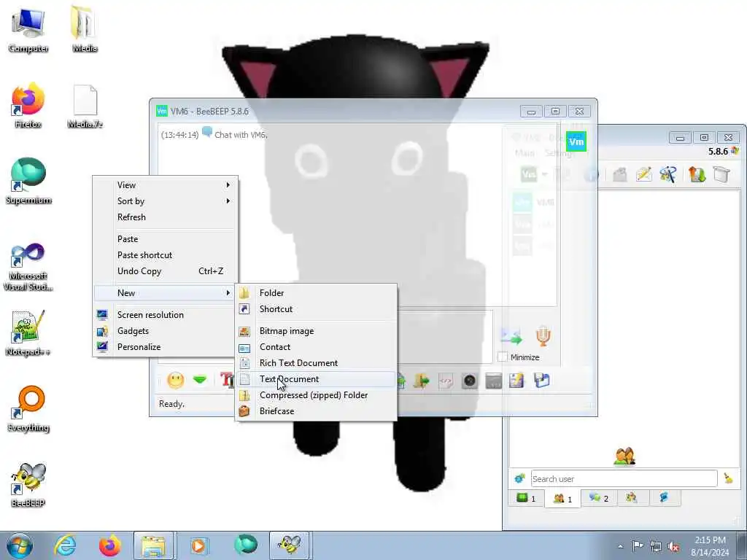Expand the Sort by submenu
Screen dimensions: 747x560
pos(165,201)
